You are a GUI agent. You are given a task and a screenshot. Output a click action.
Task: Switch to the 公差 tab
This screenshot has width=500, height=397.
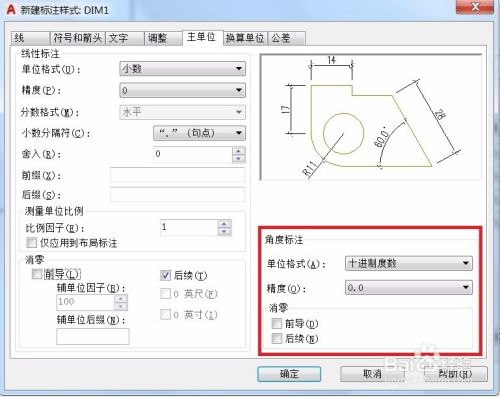[x=287, y=38]
